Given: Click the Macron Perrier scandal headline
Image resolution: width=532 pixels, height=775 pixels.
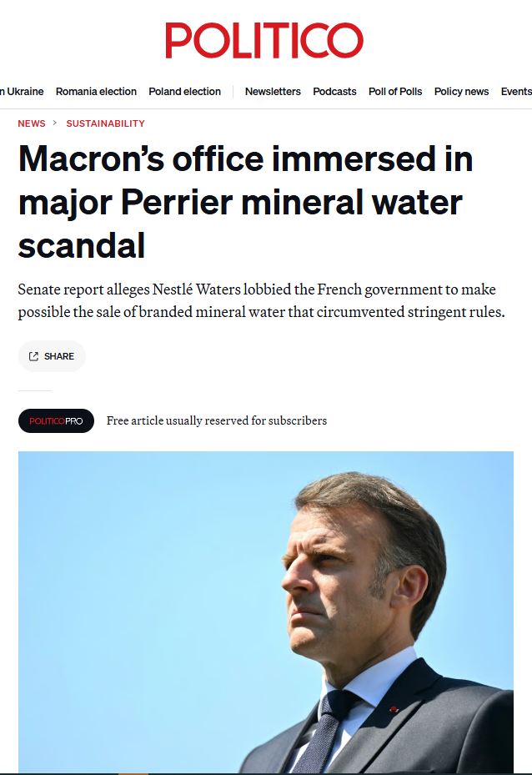Looking at the screenshot, I should tap(245, 202).
